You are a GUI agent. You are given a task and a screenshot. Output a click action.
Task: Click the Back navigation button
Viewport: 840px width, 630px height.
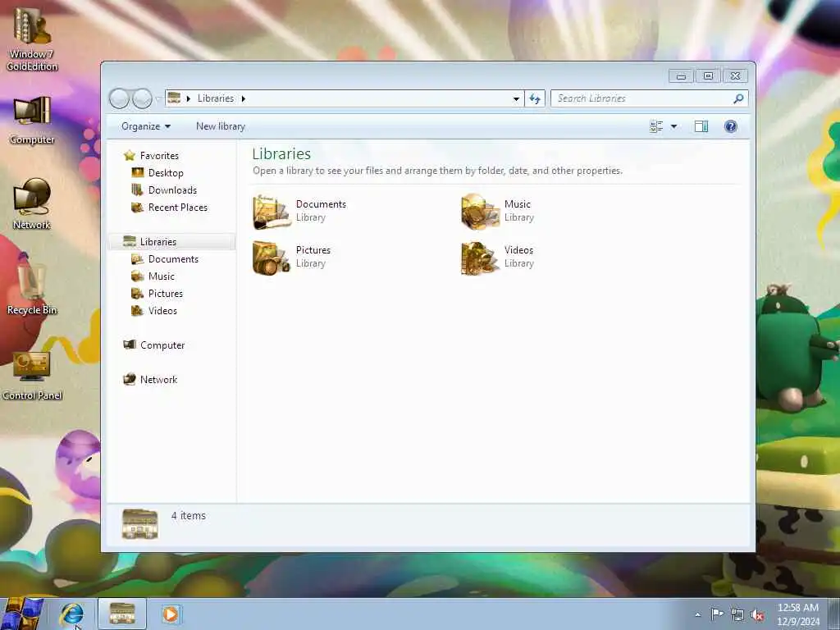coord(119,98)
